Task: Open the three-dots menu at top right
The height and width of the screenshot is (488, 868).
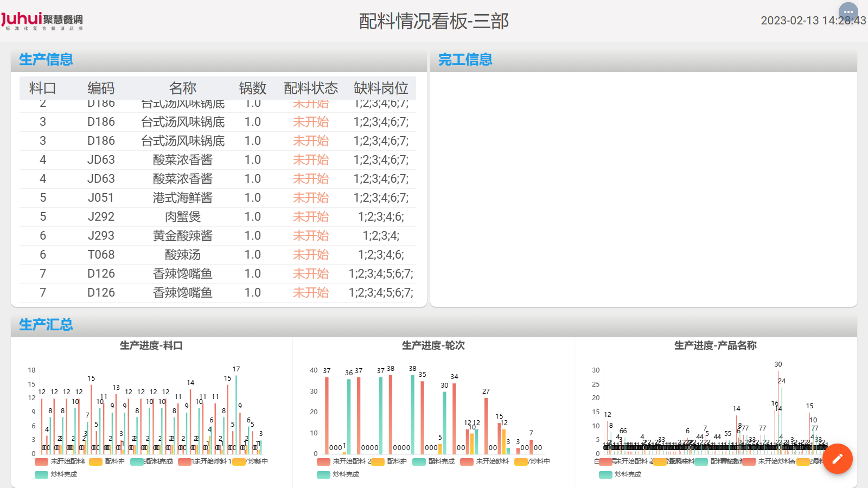Action: click(x=848, y=12)
